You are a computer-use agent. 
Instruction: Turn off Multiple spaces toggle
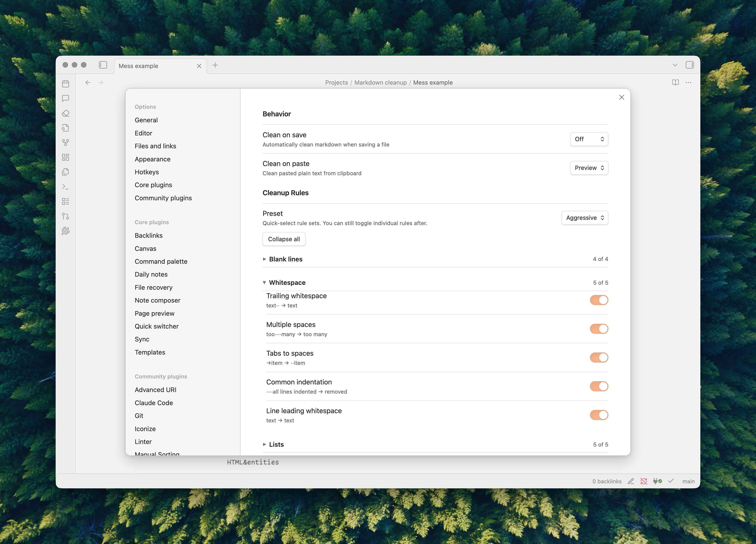[599, 329]
